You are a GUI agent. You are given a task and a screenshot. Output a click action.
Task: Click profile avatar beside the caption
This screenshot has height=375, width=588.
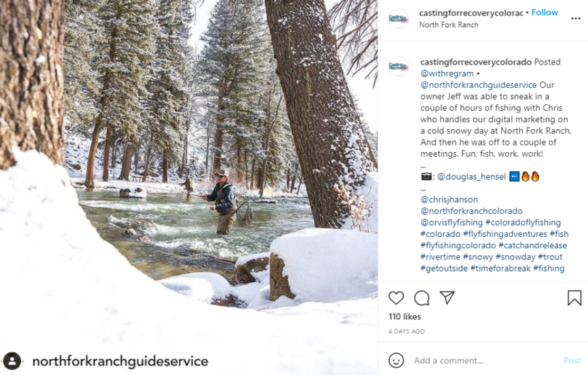398,66
